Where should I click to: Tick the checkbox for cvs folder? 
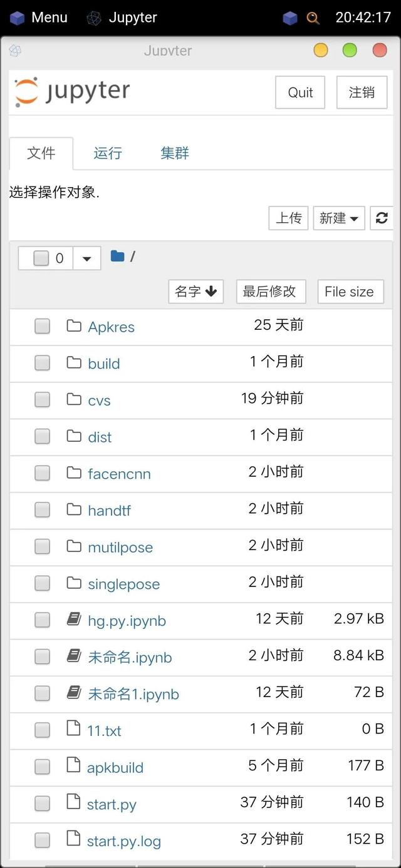[42, 399]
